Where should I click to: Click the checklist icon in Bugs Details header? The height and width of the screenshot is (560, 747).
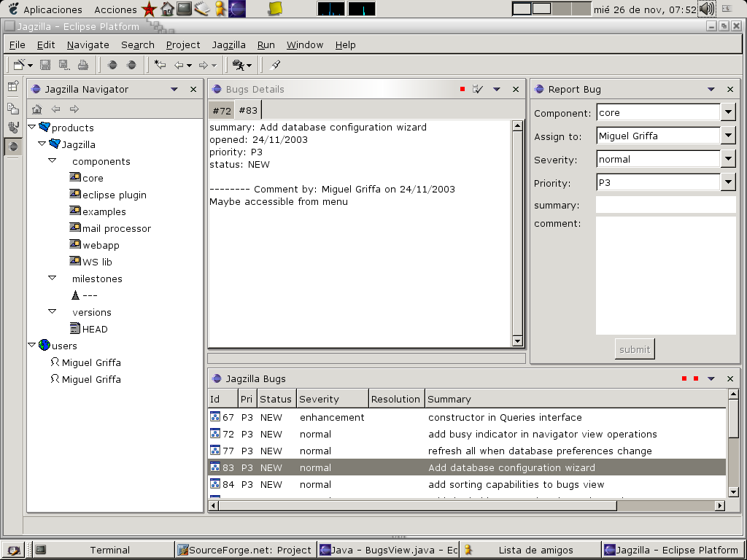[x=478, y=89]
